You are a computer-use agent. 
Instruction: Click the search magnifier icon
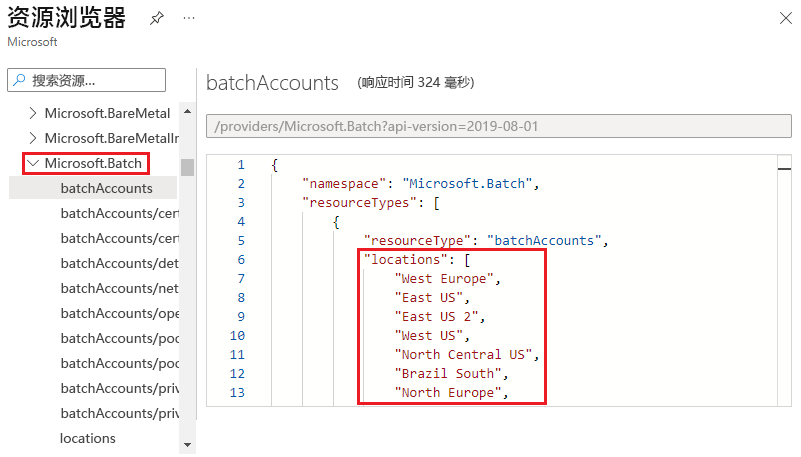pyautogui.click(x=19, y=80)
